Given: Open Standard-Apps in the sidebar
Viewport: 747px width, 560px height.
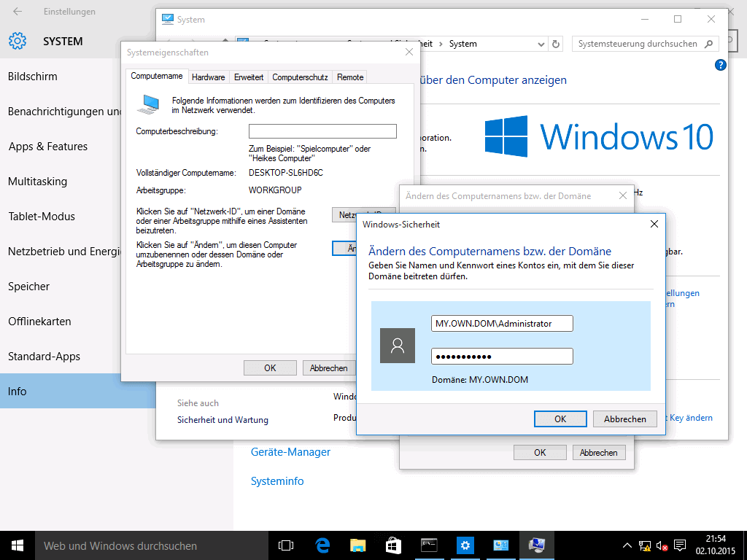Looking at the screenshot, I should click(44, 356).
